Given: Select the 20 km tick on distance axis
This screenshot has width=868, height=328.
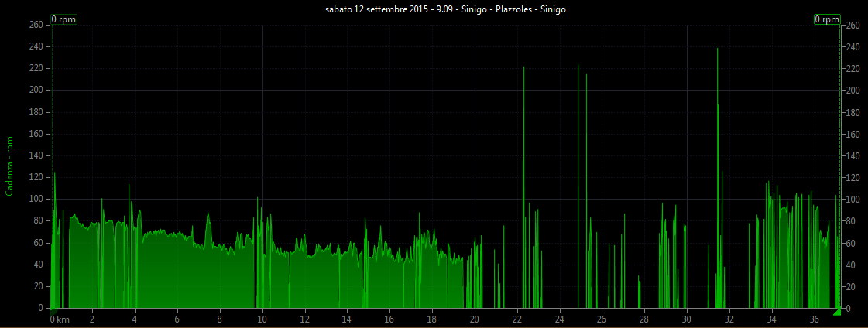Looking at the screenshot, I should coord(475,319).
